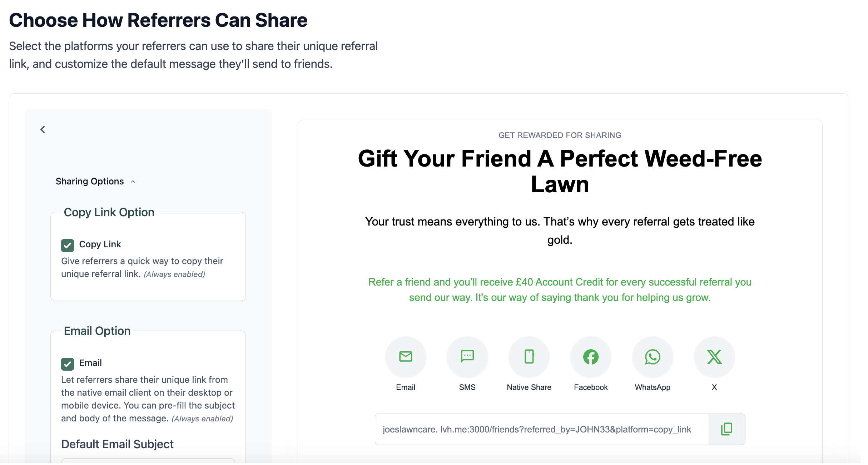Collapse the Sharing Options section
Image resolution: width=868 pixels, height=465 pixels.
pyautogui.click(x=133, y=181)
